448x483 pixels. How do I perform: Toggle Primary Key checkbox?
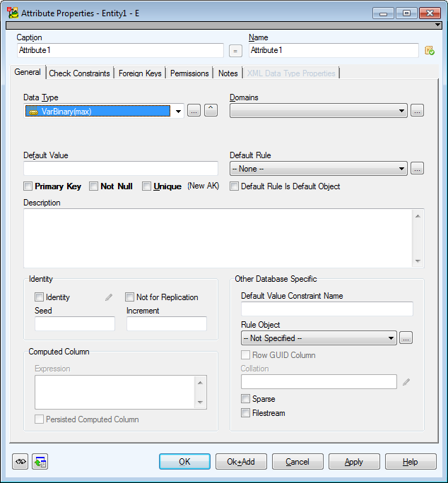click(28, 186)
